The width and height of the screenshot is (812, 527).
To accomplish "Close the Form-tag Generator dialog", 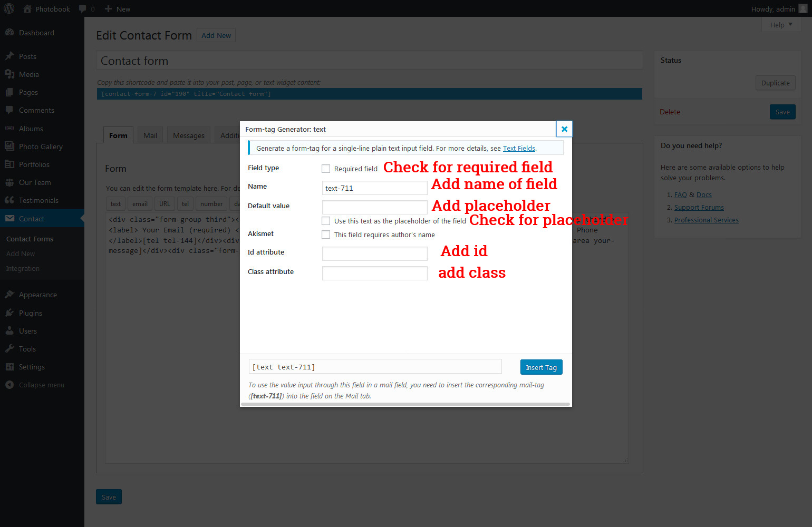I will [564, 129].
